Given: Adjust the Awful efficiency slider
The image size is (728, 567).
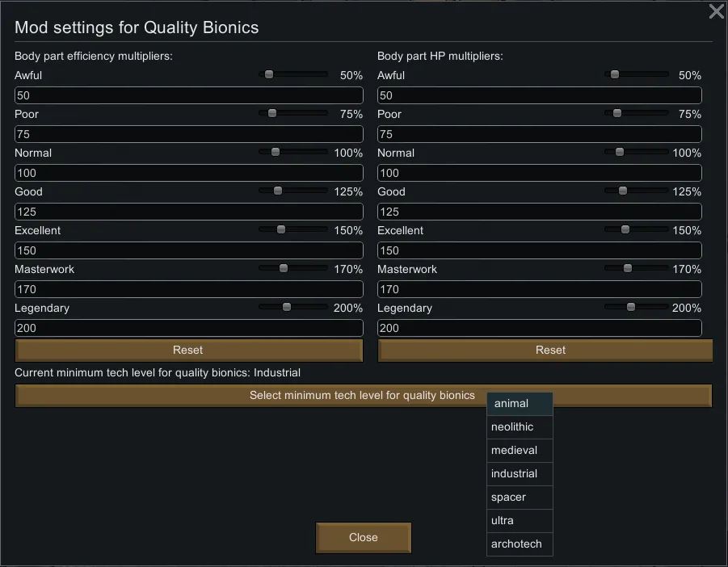Looking at the screenshot, I should tap(269, 74).
